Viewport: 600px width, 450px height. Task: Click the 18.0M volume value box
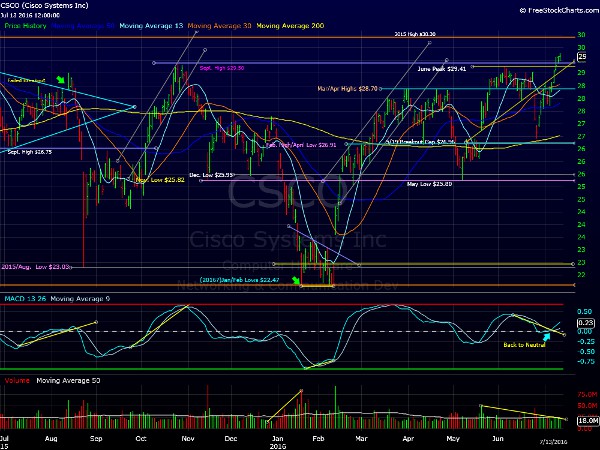588,421
